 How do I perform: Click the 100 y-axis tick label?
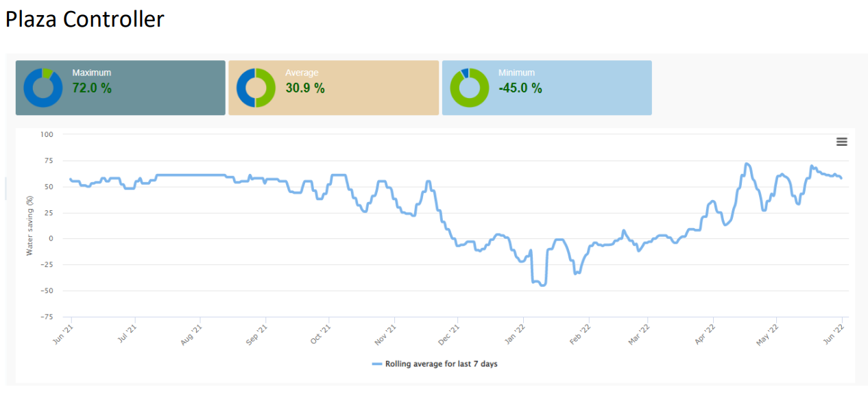pyautogui.click(x=47, y=134)
